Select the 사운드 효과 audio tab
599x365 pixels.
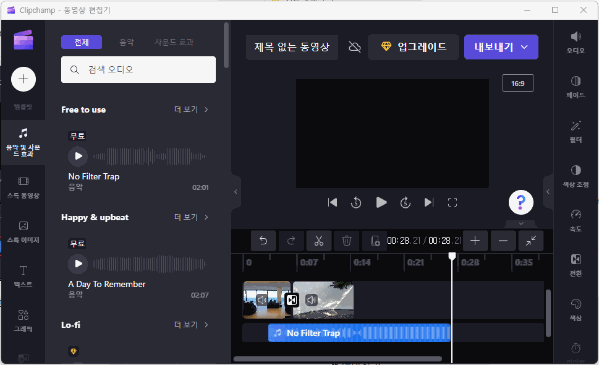pos(174,42)
